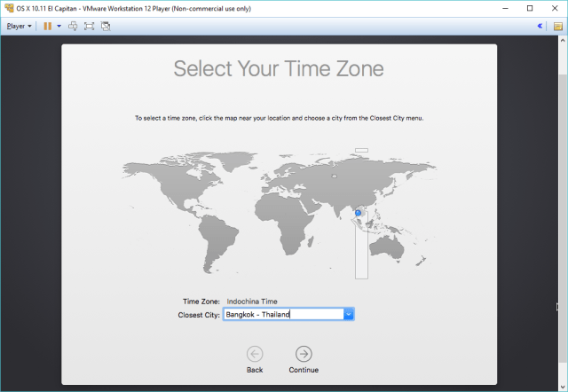
Task: Expand the power options dropdown arrow
Action: (x=59, y=26)
